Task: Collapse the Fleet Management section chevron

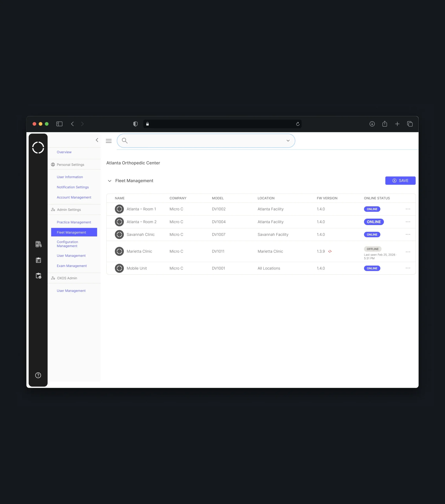Action: (x=109, y=181)
